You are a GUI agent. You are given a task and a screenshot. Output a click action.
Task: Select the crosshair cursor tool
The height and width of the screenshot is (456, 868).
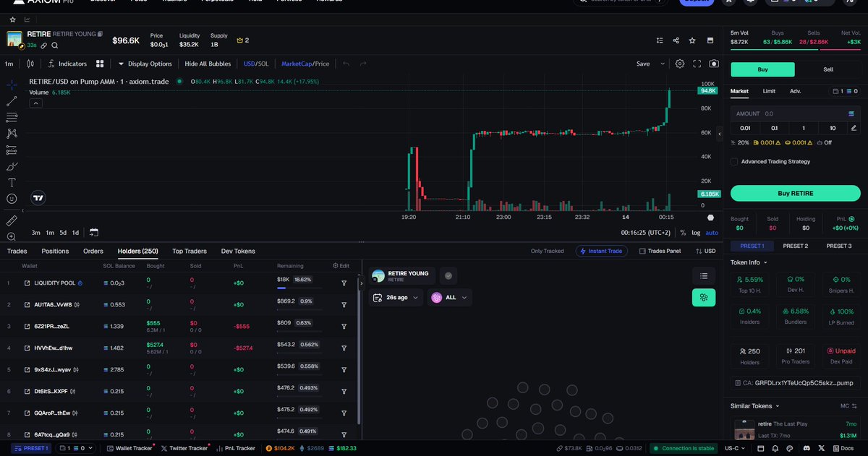(x=12, y=85)
